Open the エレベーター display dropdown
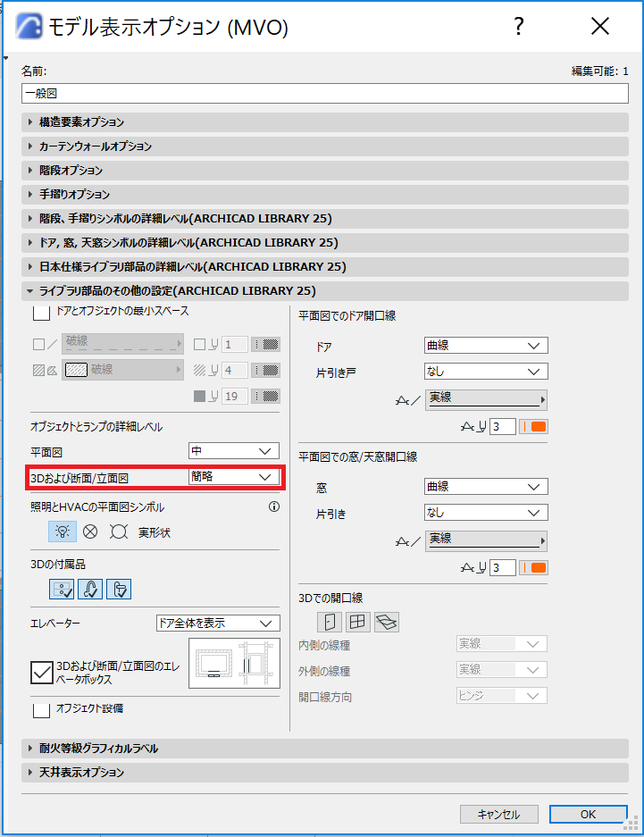The width and height of the screenshot is (644, 837). coord(218,623)
